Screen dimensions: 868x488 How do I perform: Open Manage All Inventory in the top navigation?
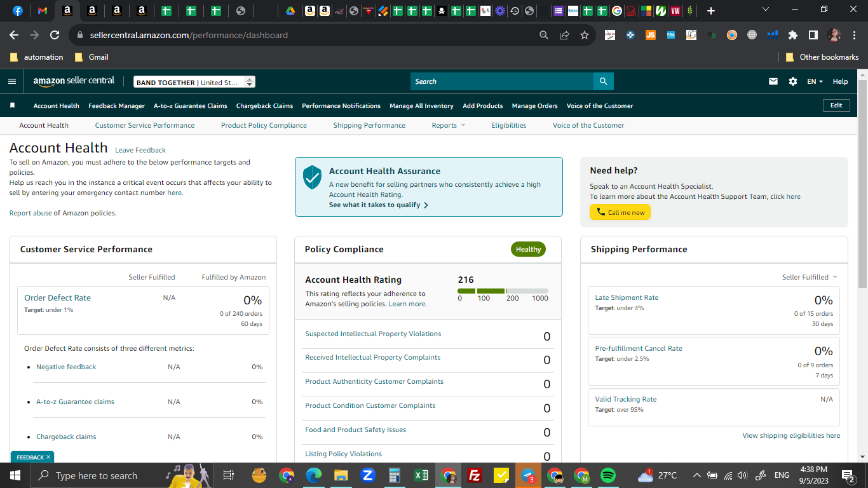coord(421,105)
